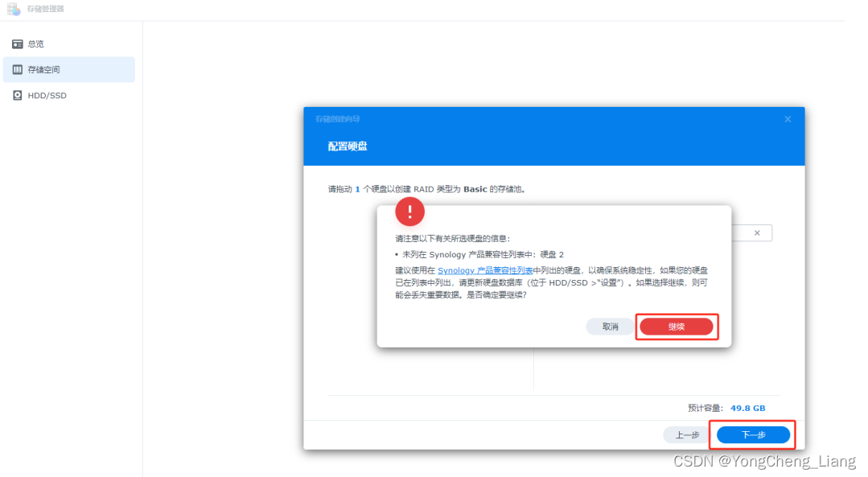Click the 存储管理器 title text

[45, 9]
